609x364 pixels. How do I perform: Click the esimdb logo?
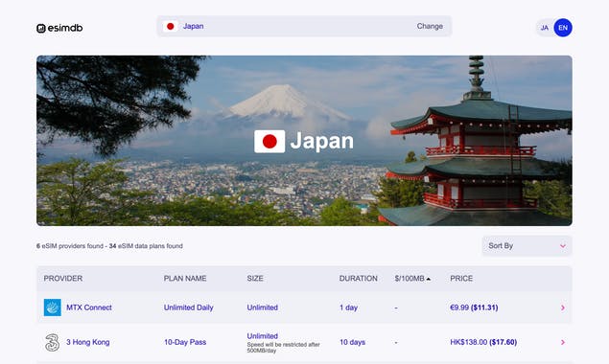(x=59, y=28)
